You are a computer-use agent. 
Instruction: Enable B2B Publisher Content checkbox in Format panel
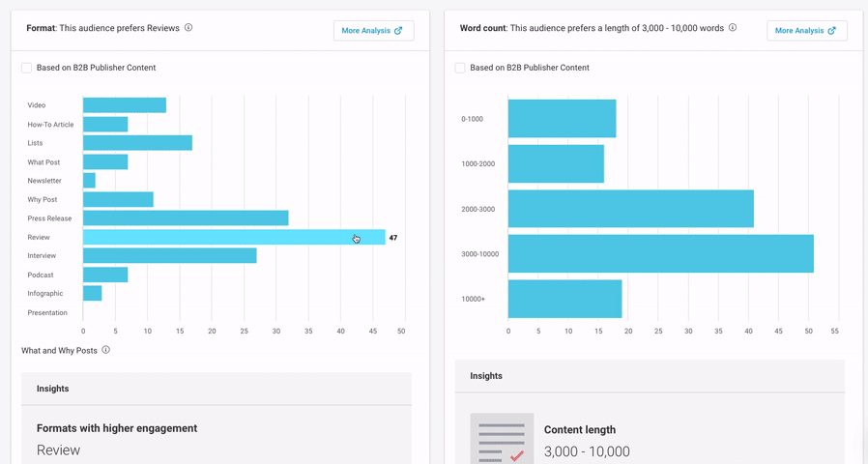pos(27,68)
